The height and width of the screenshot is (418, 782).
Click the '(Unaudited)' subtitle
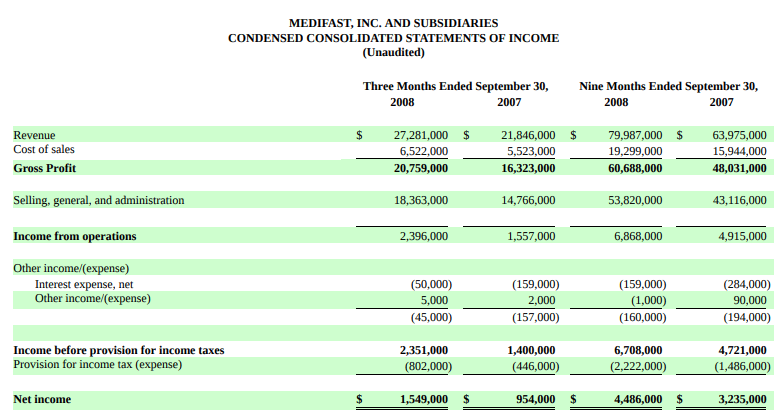point(393,52)
